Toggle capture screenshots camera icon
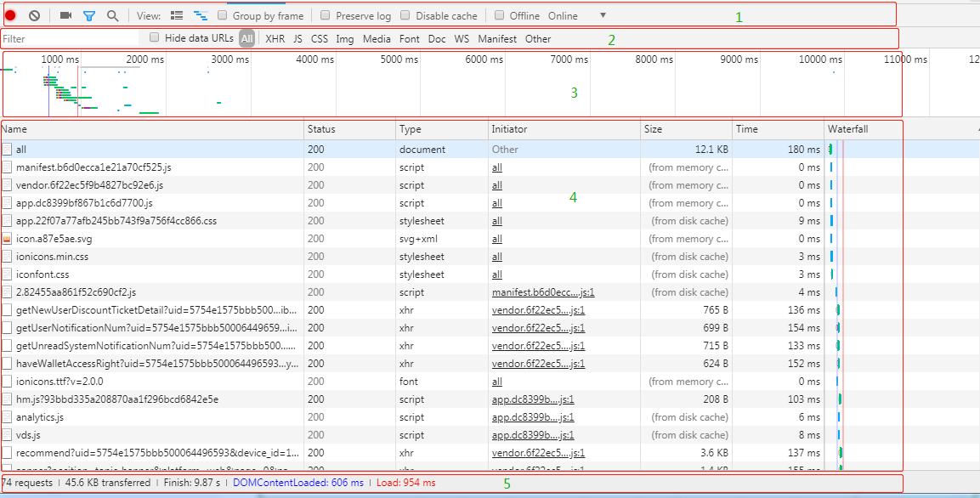Viewport: 980px width, 498px height. (x=66, y=15)
